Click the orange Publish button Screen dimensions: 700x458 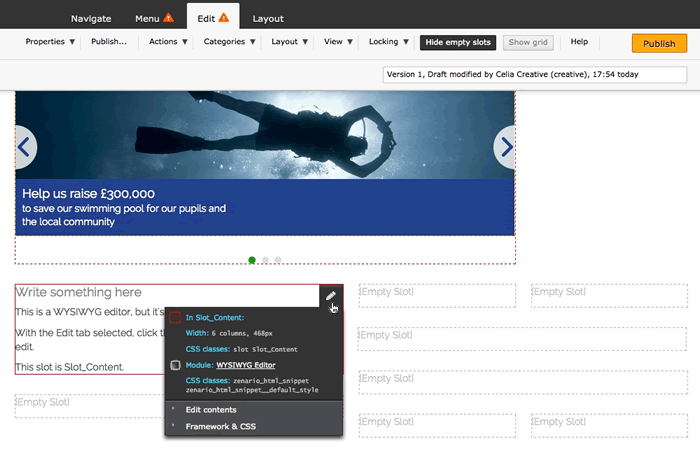pos(659,43)
